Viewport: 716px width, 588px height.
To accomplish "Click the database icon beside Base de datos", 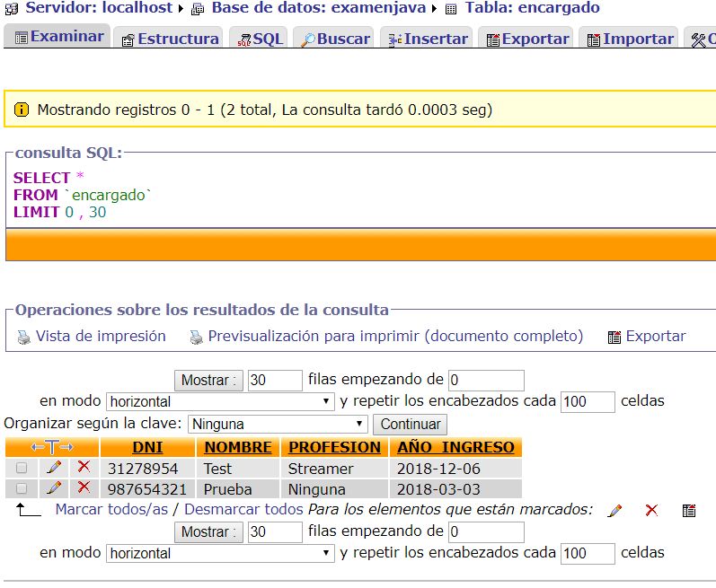I will [198, 9].
